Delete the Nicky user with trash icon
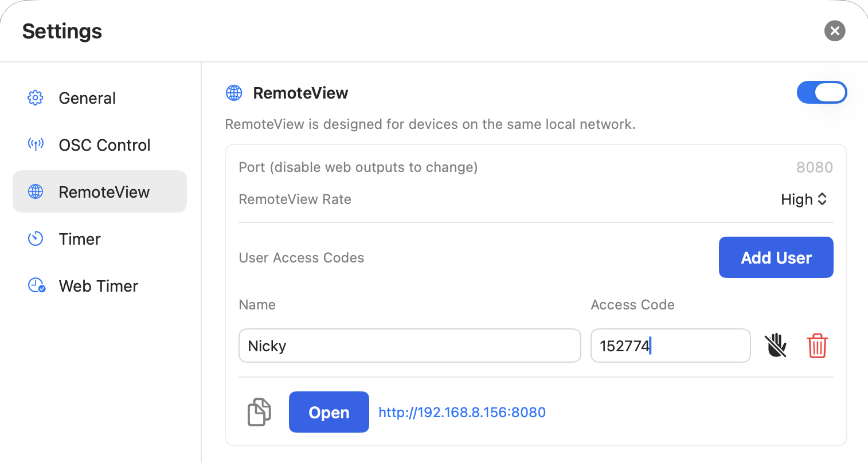This screenshot has width=868, height=463. 817,346
